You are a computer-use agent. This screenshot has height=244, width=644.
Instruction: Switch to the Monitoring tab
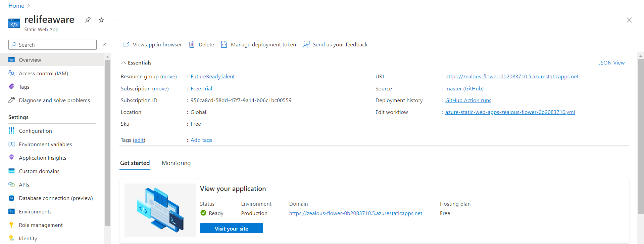pyautogui.click(x=176, y=163)
